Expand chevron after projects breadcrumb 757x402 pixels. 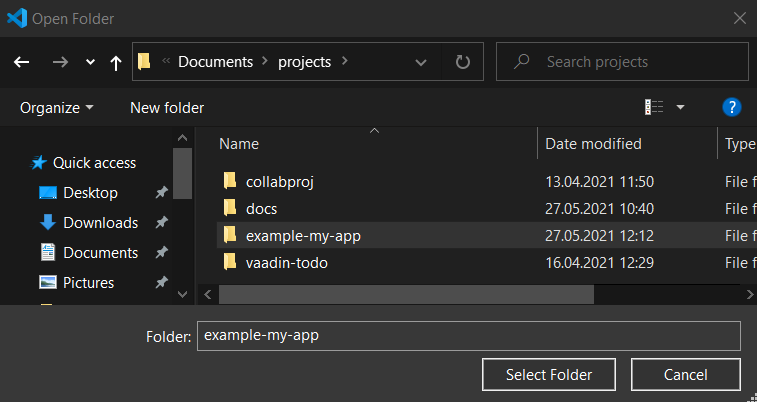pyautogui.click(x=344, y=61)
